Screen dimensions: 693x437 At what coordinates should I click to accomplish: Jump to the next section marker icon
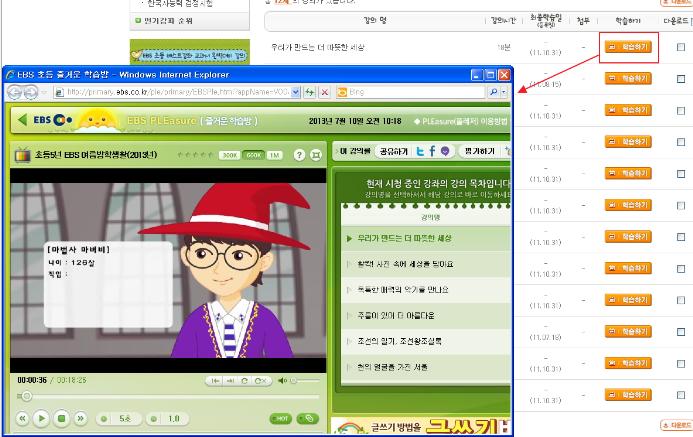coord(230,380)
